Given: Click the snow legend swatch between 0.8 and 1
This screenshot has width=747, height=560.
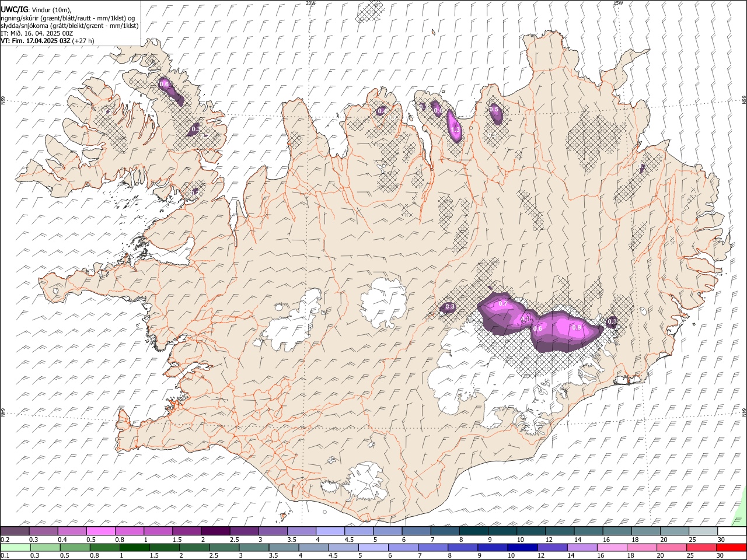Looking at the screenshot, I should coord(130,531).
